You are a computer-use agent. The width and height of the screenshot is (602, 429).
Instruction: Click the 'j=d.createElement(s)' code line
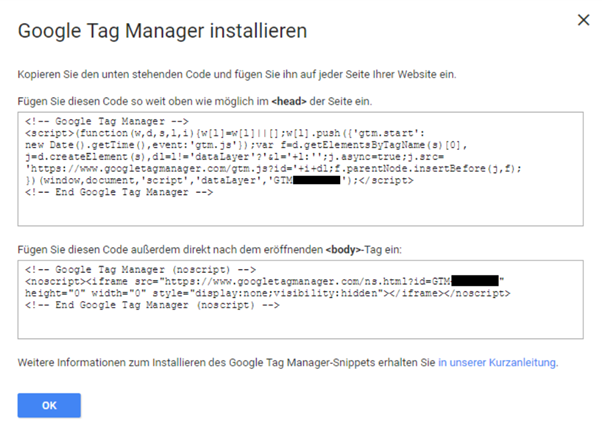234,157
